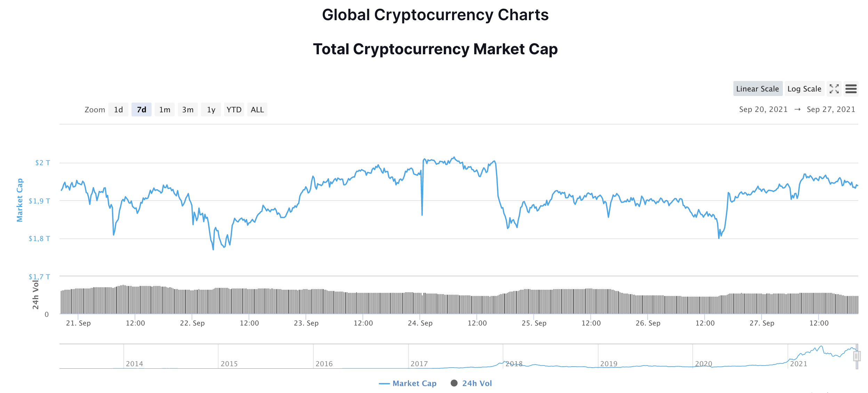
Task: Select the active 7d zoom tab
Action: (x=142, y=110)
